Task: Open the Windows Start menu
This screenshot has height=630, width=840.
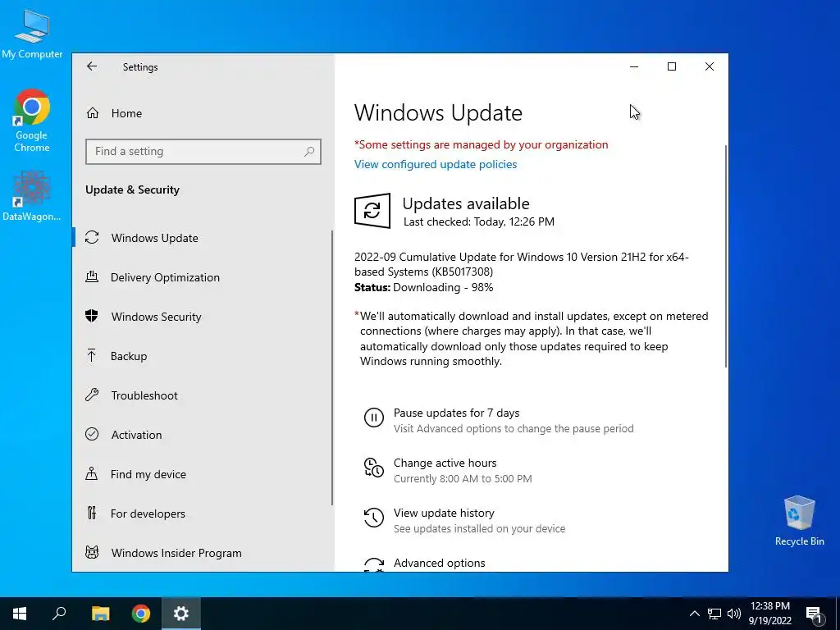Action: click(x=20, y=614)
